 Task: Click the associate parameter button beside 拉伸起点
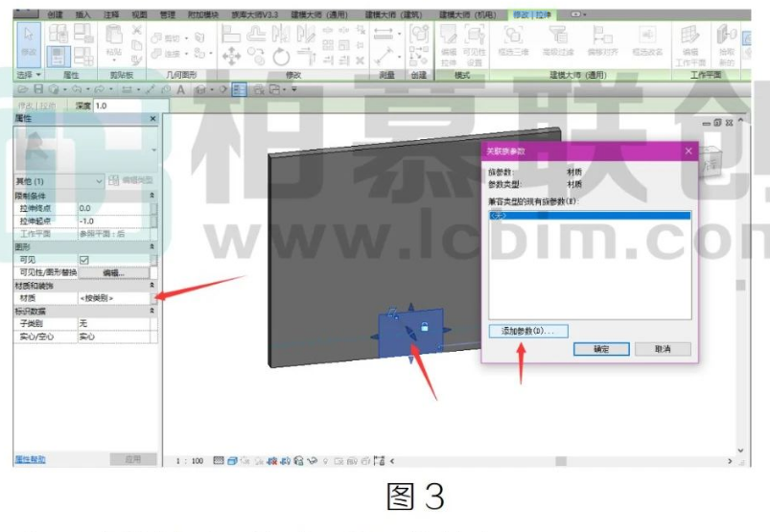point(153,221)
